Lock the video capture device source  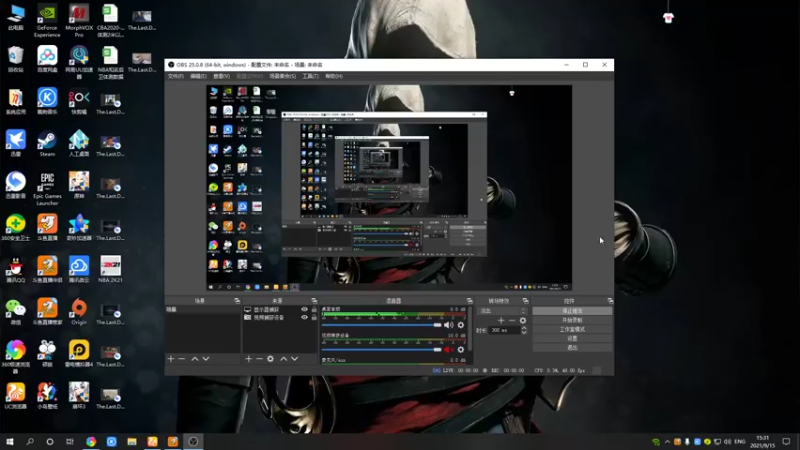tap(314, 317)
